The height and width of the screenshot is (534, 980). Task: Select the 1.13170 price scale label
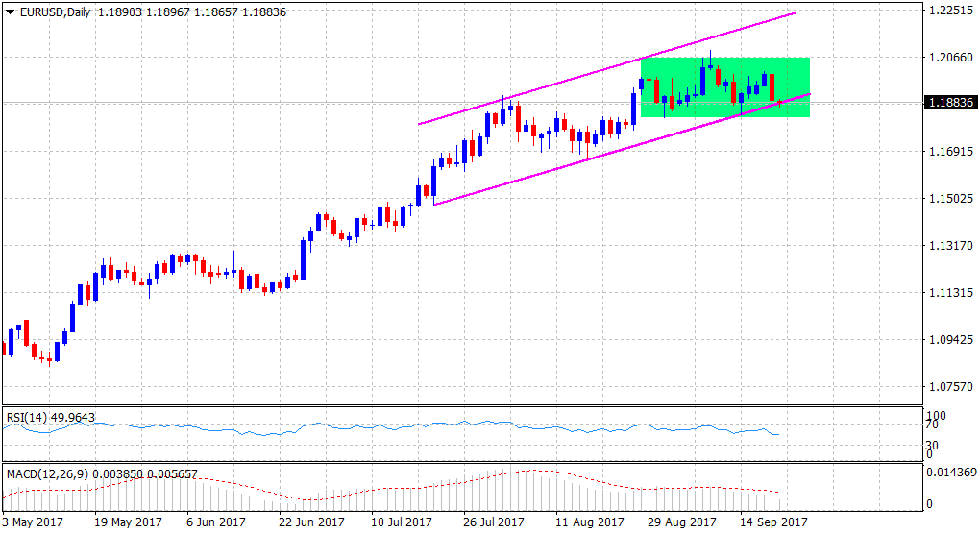point(950,246)
